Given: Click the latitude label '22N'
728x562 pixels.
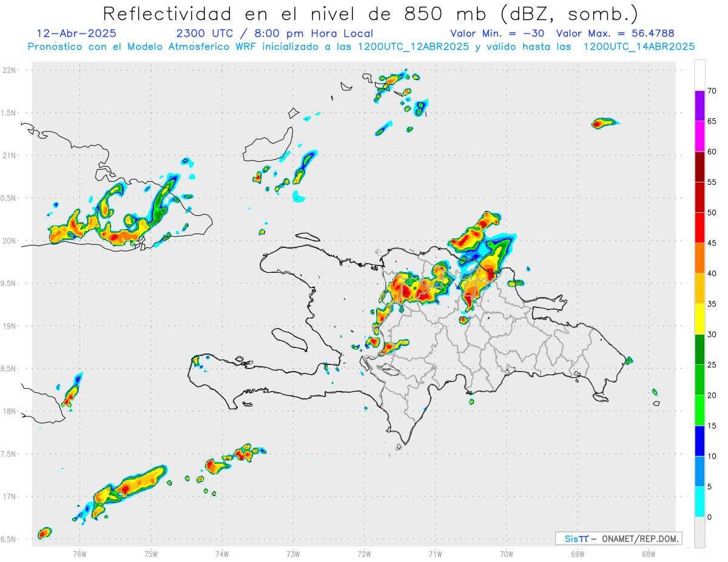Looking at the screenshot, I should 10,70.
